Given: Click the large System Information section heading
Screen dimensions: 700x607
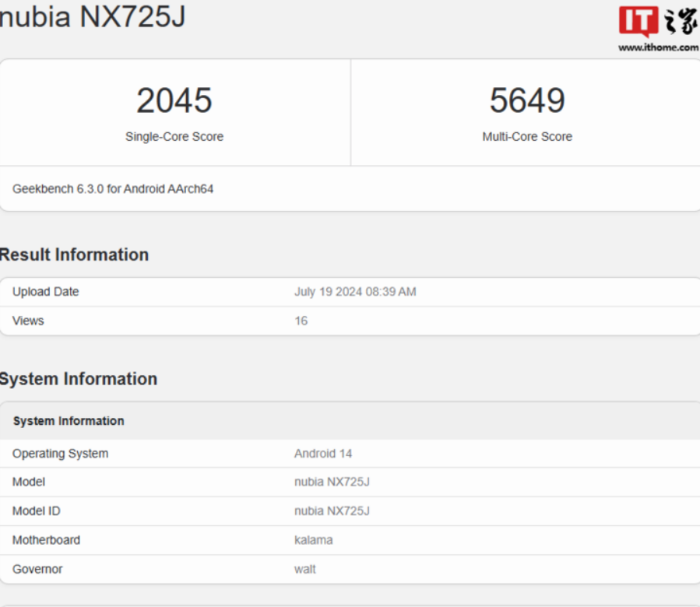Looking at the screenshot, I should pos(79,380).
